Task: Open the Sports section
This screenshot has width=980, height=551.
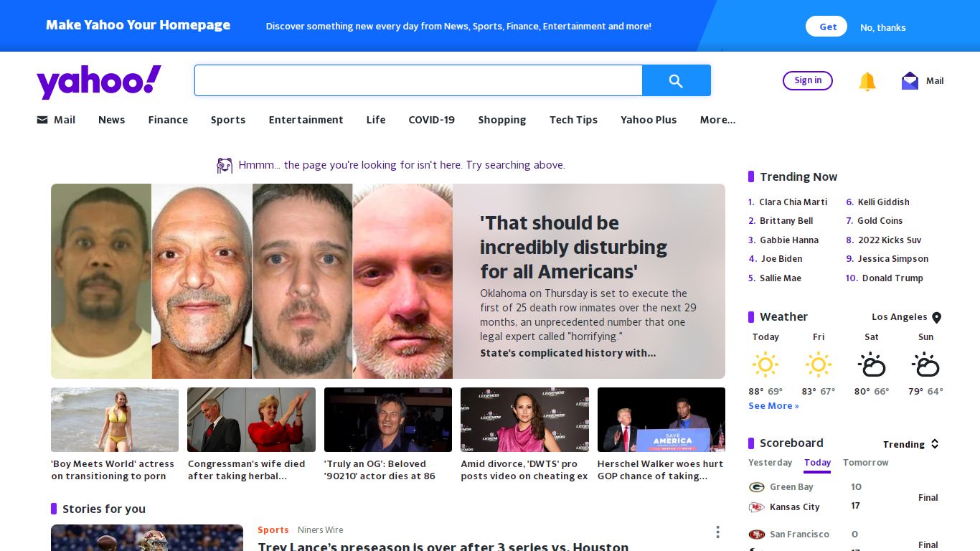Action: [x=228, y=120]
